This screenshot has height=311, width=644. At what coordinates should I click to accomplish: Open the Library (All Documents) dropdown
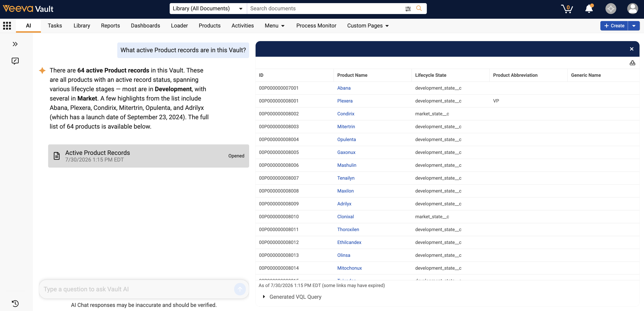pos(208,9)
